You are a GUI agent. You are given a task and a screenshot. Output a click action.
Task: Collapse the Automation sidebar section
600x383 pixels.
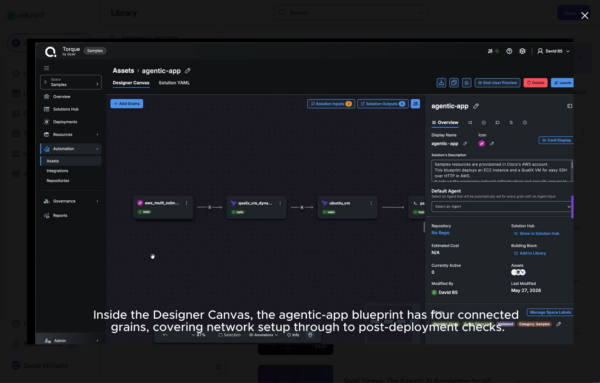pos(71,149)
